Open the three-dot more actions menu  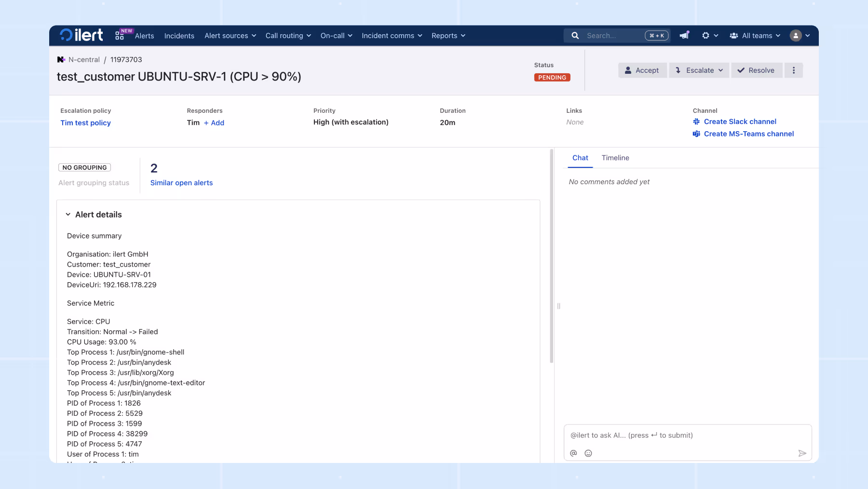click(x=793, y=70)
